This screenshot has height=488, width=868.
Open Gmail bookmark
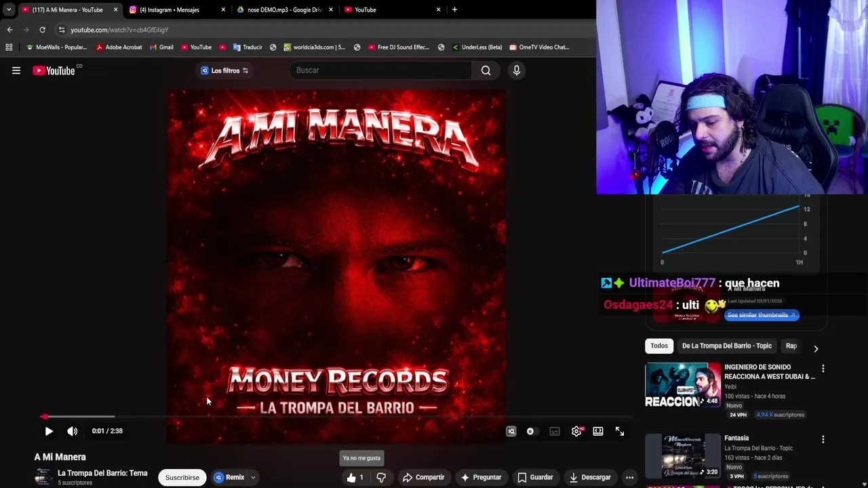161,47
